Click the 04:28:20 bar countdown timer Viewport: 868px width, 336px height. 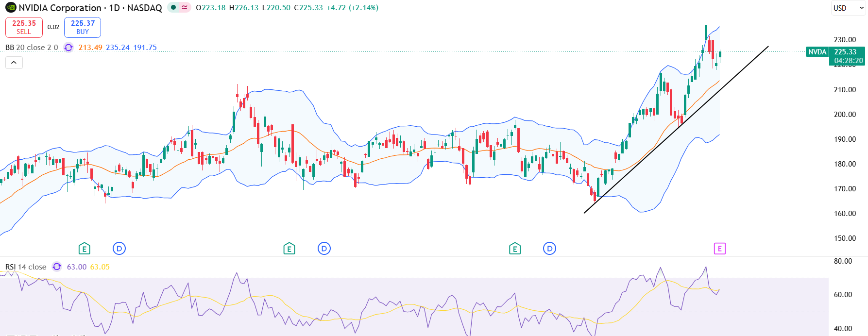[849, 61]
